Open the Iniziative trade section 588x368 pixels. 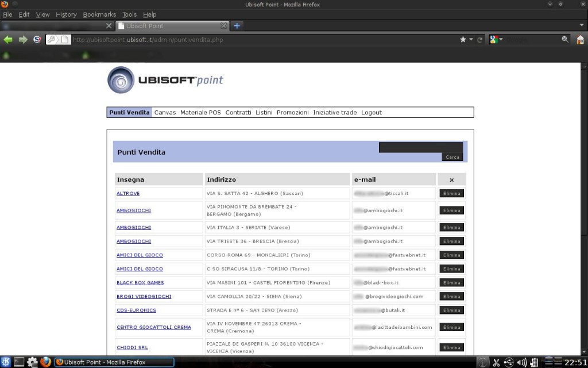(x=335, y=112)
